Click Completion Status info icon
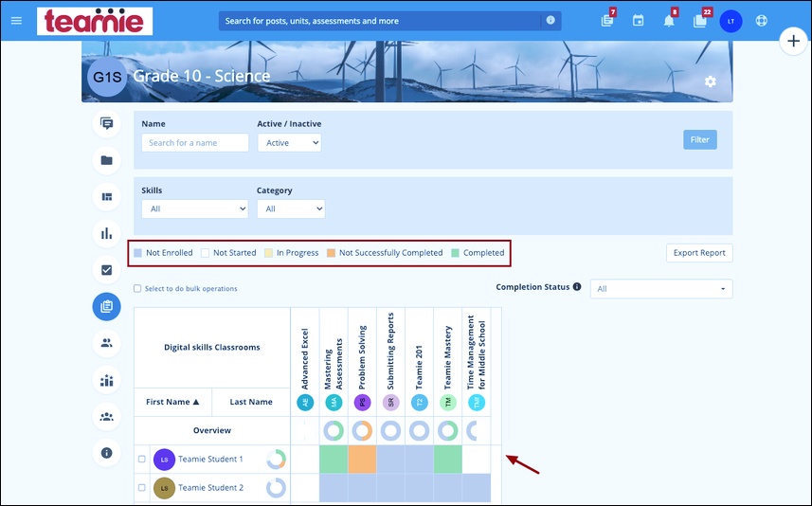The image size is (812, 506). [x=577, y=286]
